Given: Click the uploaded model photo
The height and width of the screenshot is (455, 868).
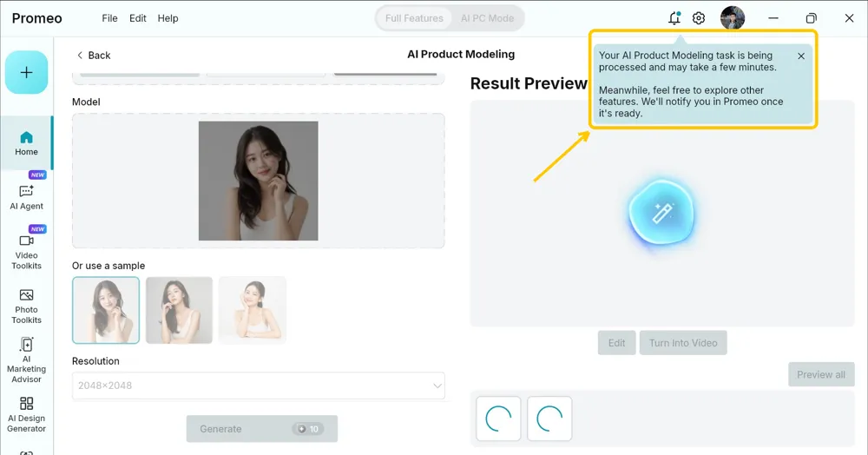Looking at the screenshot, I should [x=259, y=181].
